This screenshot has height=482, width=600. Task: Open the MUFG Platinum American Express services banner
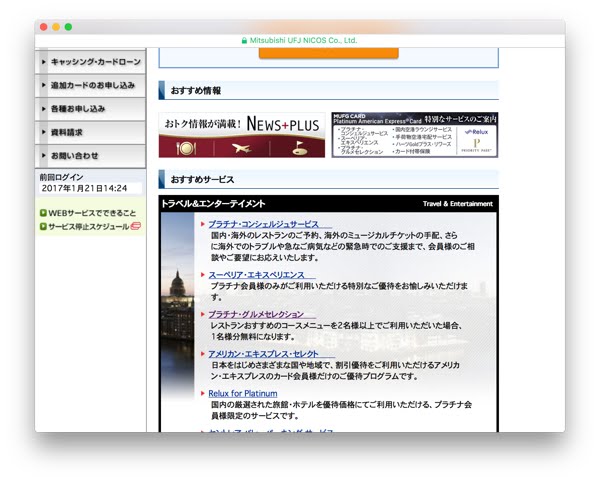(x=415, y=135)
